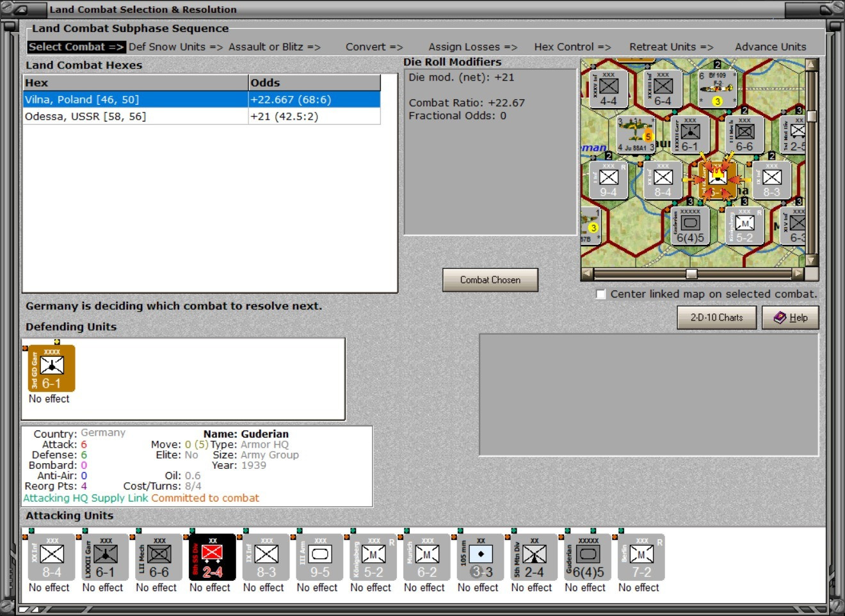Select the Munich 6-2 militia unit
The height and width of the screenshot is (616, 845).
point(426,557)
